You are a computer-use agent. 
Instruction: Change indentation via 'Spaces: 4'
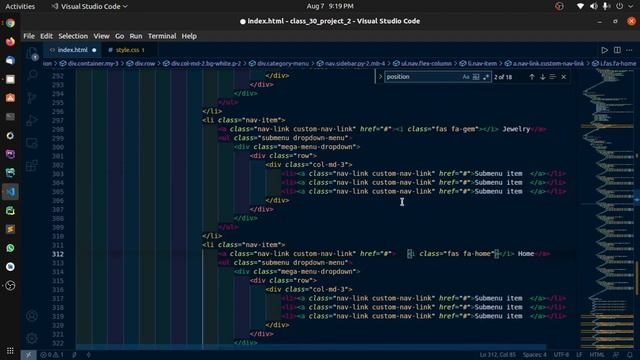pos(535,355)
